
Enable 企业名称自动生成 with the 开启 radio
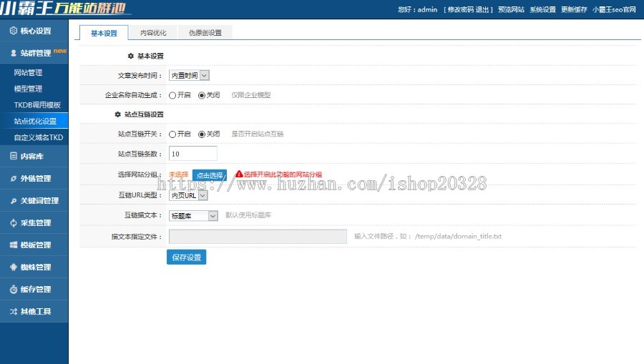[172, 95]
